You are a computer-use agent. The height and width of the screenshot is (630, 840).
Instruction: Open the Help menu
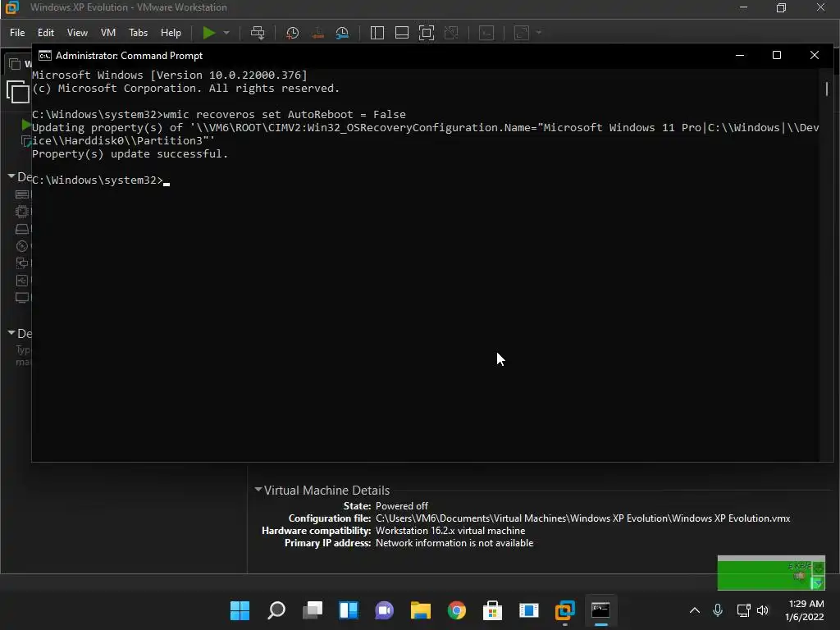coord(171,33)
